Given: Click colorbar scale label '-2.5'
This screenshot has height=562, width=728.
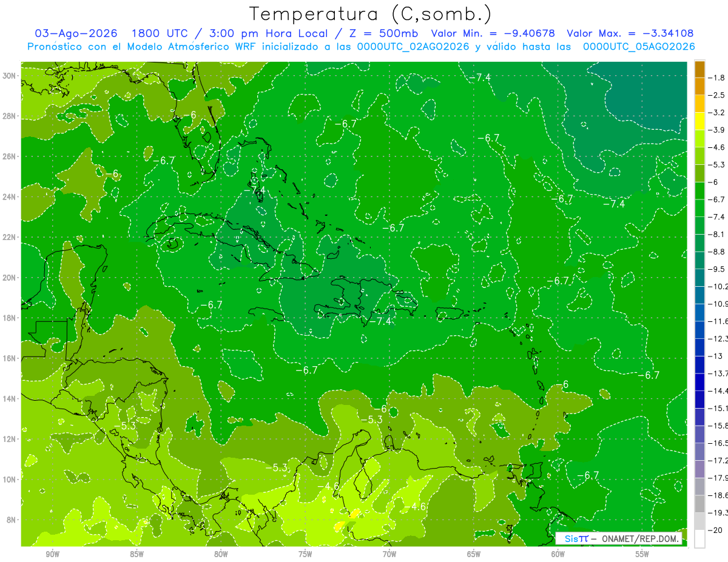Looking at the screenshot, I should pyautogui.click(x=718, y=95).
